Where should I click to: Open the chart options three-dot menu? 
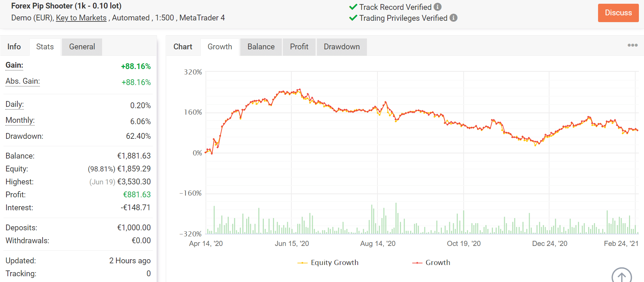(632, 45)
